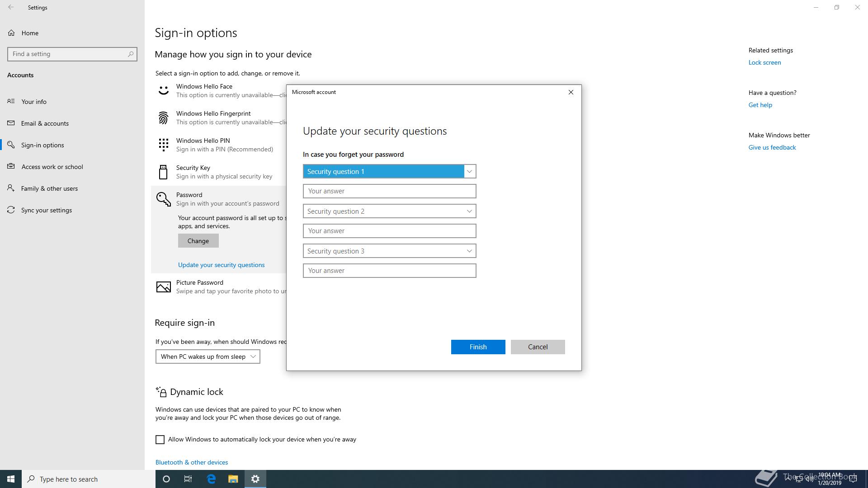Click the Windows Hello Face smiley icon
The width and height of the screenshot is (868, 488).
point(163,90)
